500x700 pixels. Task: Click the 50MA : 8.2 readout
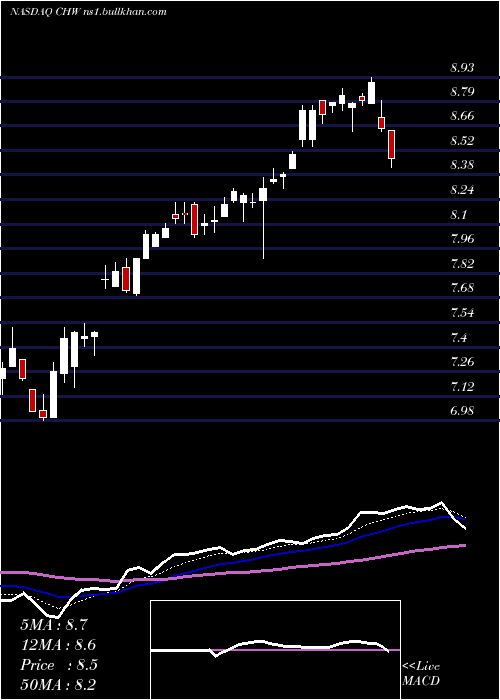tap(58, 684)
